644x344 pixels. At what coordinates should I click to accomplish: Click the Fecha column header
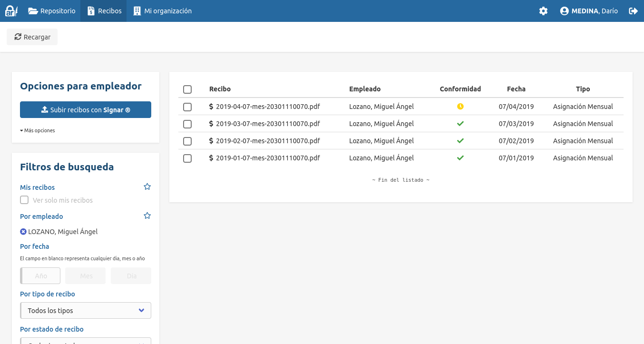[x=517, y=89]
